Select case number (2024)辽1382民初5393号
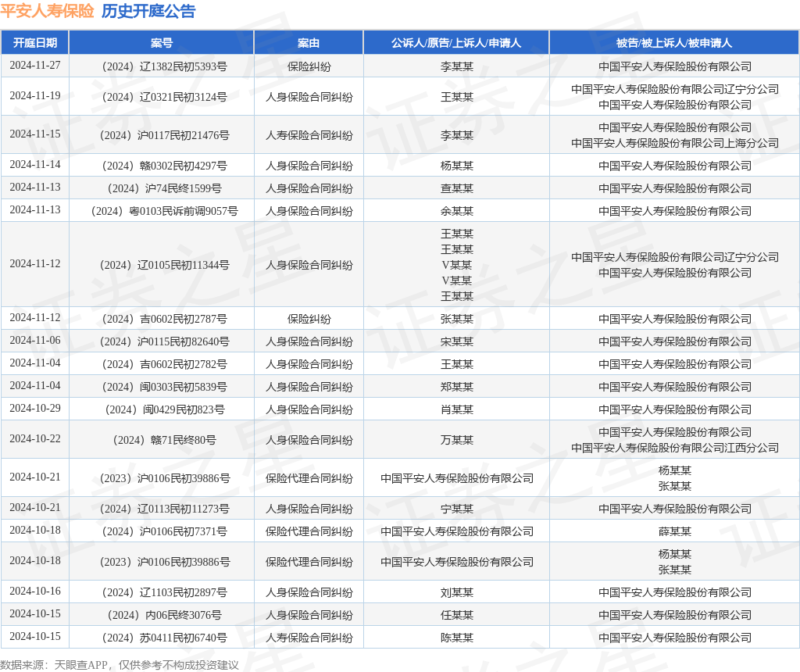800x672 pixels. [x=164, y=67]
